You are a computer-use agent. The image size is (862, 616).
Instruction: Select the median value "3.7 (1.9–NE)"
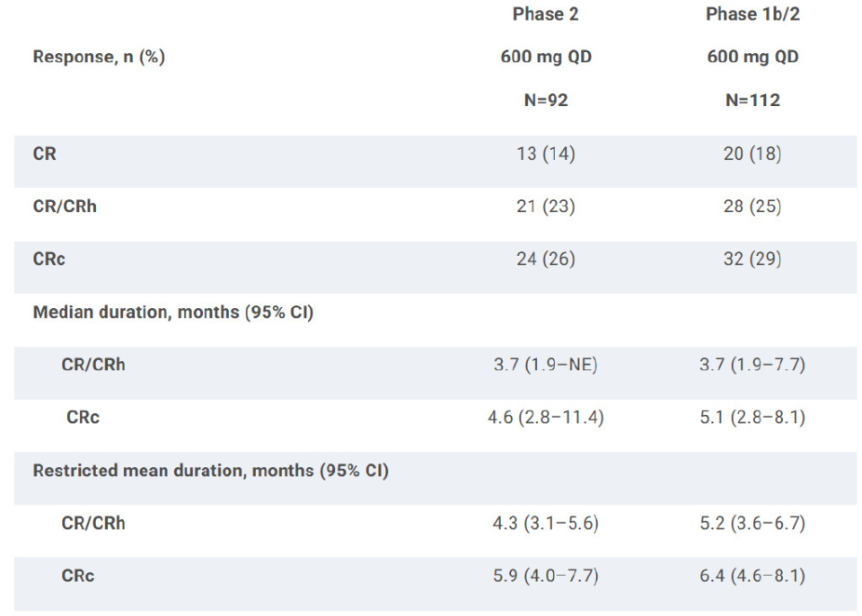click(546, 365)
